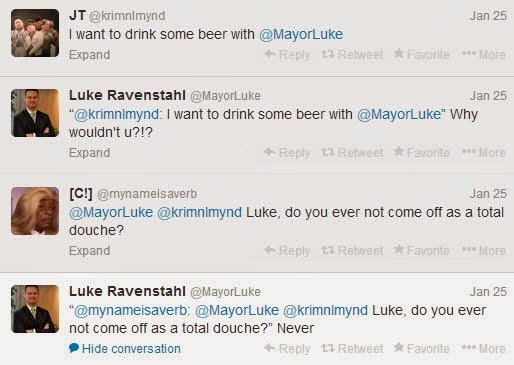This screenshot has height=365, width=514.
Task: Open @MayorLuke mention in JT's tweet
Action: click(301, 34)
